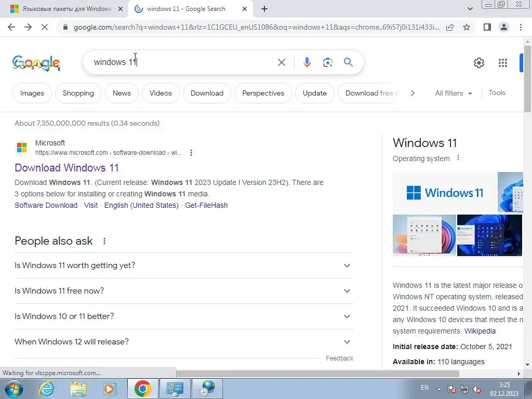This screenshot has width=532, height=399.
Task: Stop loading the page with the X button
Action: click(45, 27)
